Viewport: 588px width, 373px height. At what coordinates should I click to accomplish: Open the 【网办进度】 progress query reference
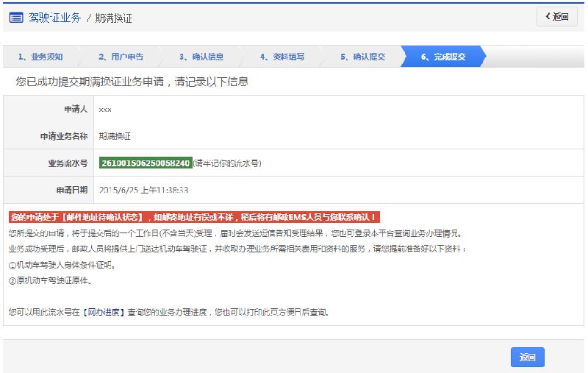coord(104,312)
